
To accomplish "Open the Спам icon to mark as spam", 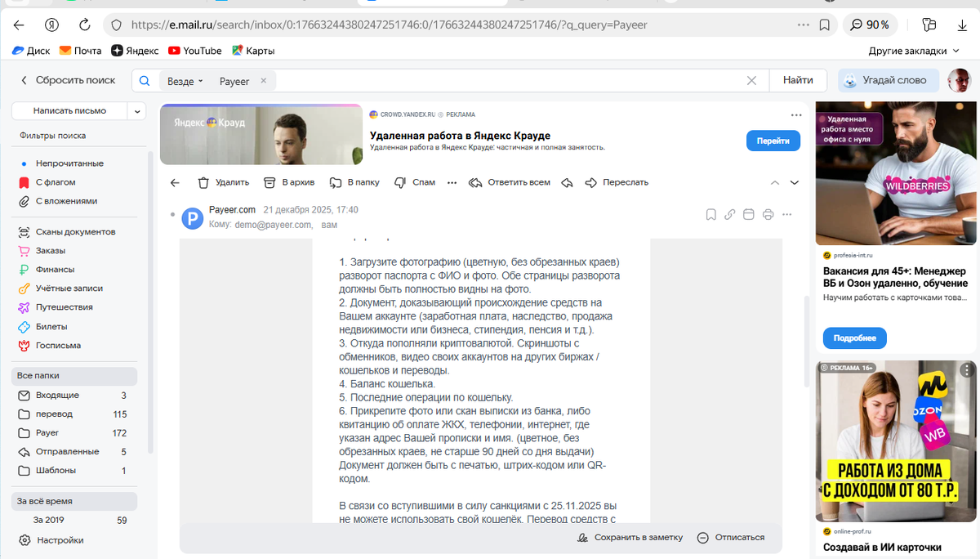I will pos(400,182).
